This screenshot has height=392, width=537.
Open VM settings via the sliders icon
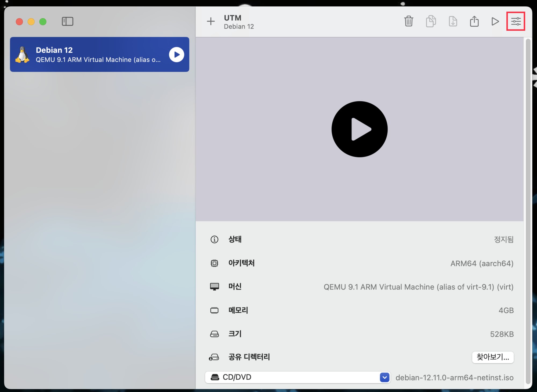(x=516, y=21)
